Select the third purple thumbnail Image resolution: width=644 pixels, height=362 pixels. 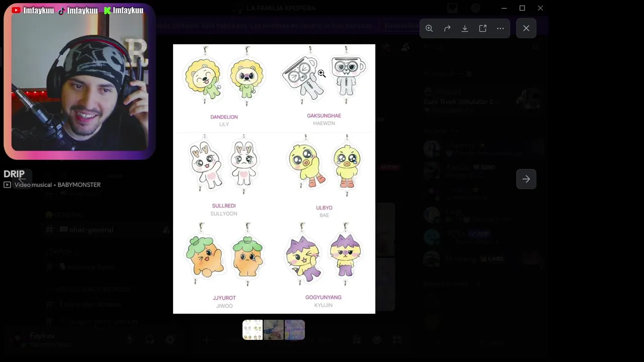point(295,330)
